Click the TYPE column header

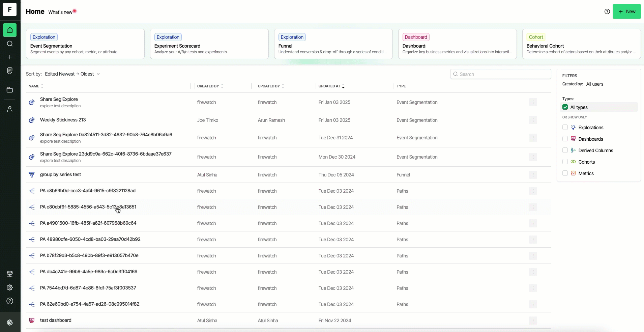click(401, 86)
